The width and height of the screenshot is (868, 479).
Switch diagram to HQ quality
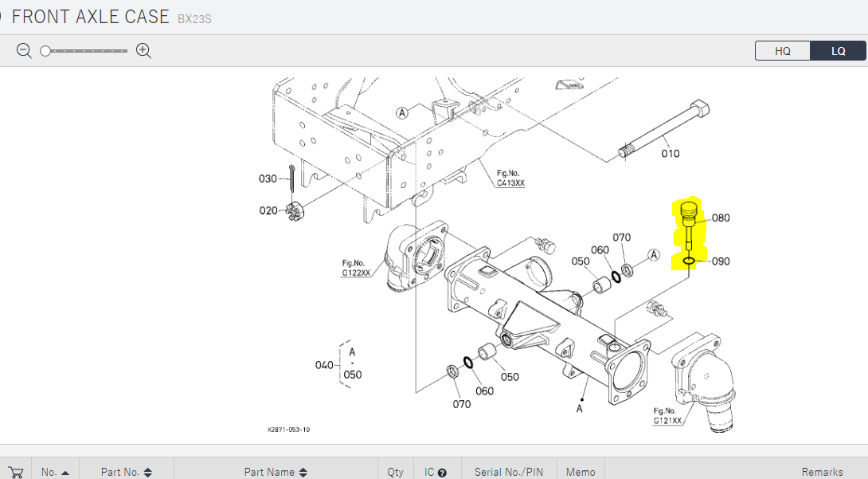[x=783, y=51]
